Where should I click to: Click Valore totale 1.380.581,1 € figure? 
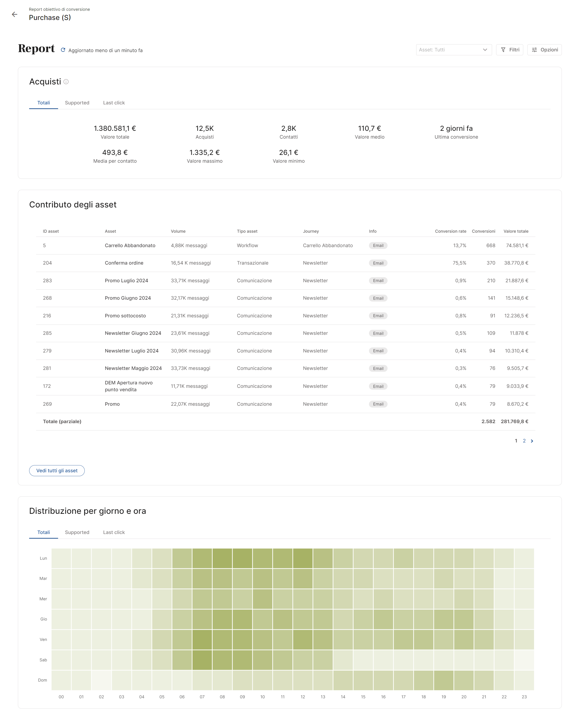pos(115,129)
